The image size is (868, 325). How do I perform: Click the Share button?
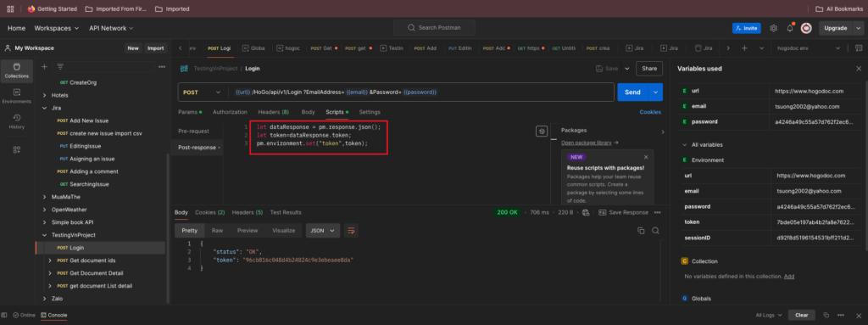649,69
